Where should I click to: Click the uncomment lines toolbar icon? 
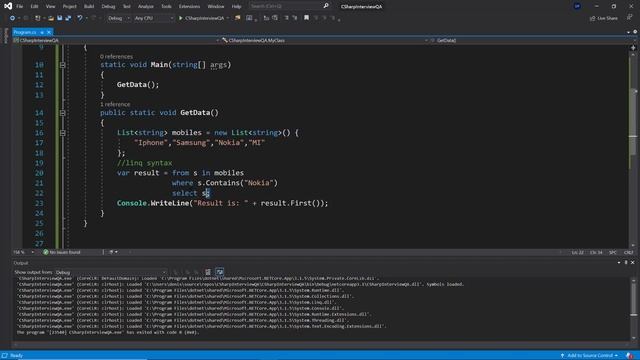pyautogui.click(x=295, y=18)
